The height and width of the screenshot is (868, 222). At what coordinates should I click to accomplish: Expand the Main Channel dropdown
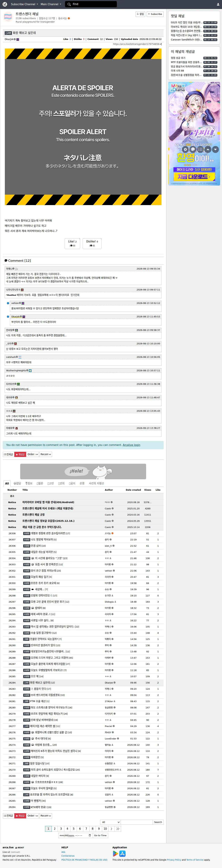pos(51,4)
